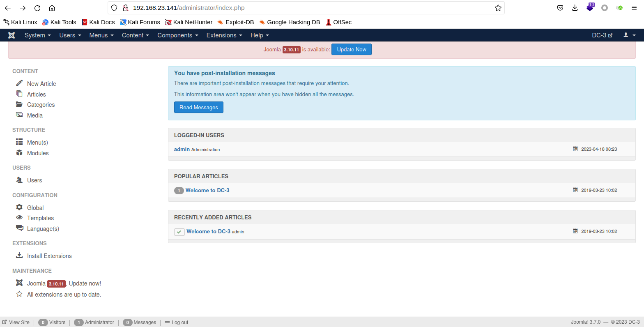
Task: Click the extensions star icon under Maintenance
Action: [x=19, y=294]
